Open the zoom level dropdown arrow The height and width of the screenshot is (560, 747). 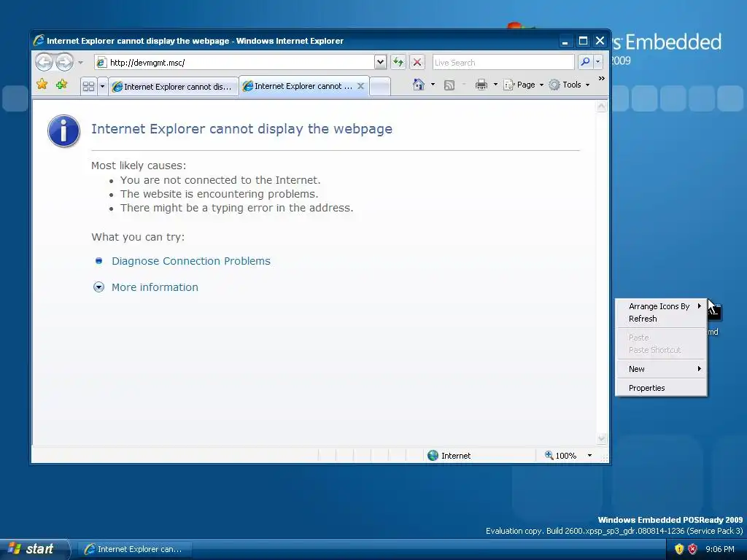tap(589, 456)
